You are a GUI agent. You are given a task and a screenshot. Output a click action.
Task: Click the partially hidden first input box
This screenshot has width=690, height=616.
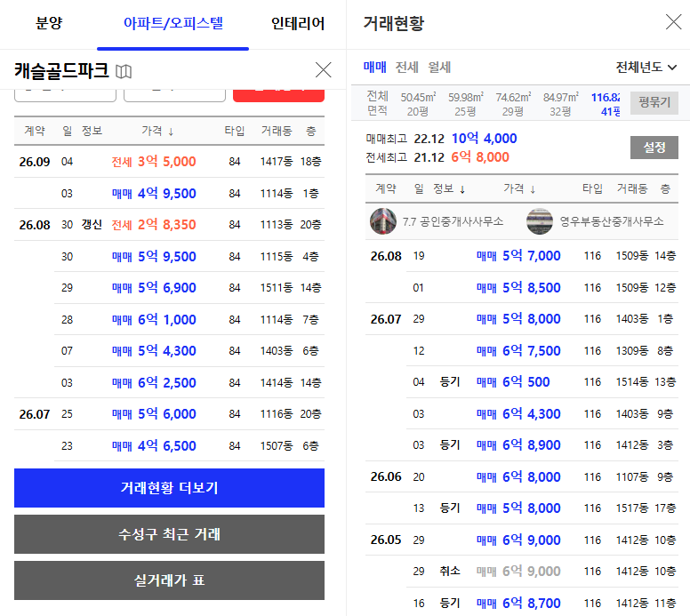[65, 95]
